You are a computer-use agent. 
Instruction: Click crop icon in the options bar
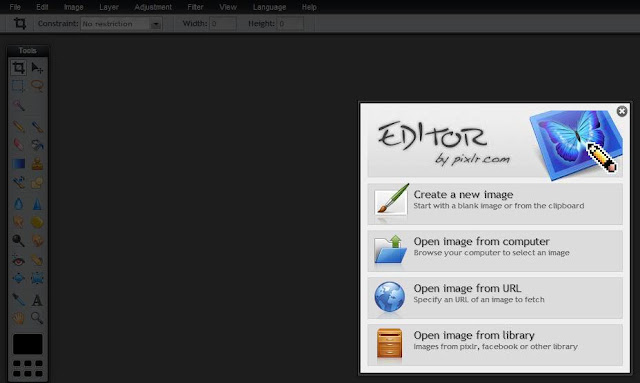[x=20, y=23]
